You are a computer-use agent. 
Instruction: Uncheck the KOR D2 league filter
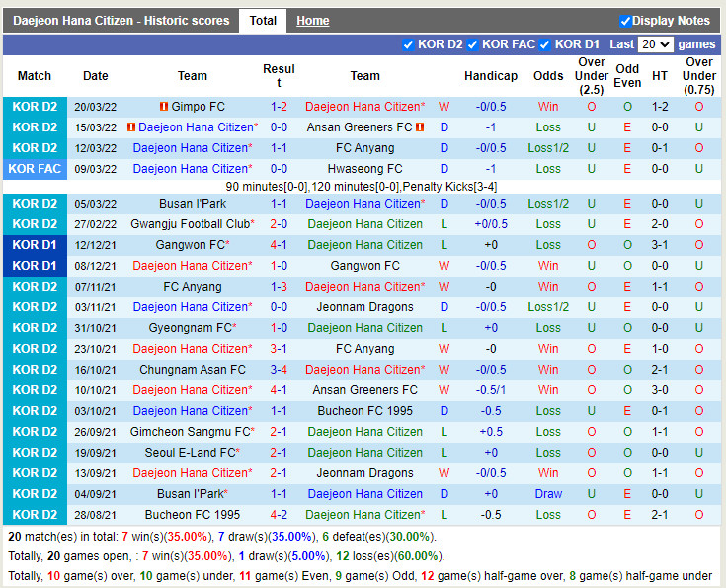[x=409, y=44]
